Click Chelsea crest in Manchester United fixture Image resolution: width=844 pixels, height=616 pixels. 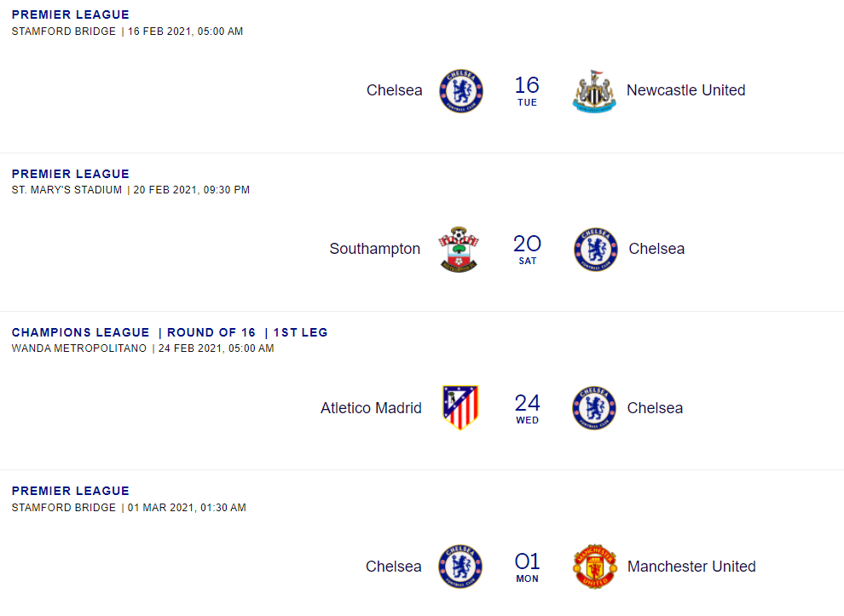point(460,567)
